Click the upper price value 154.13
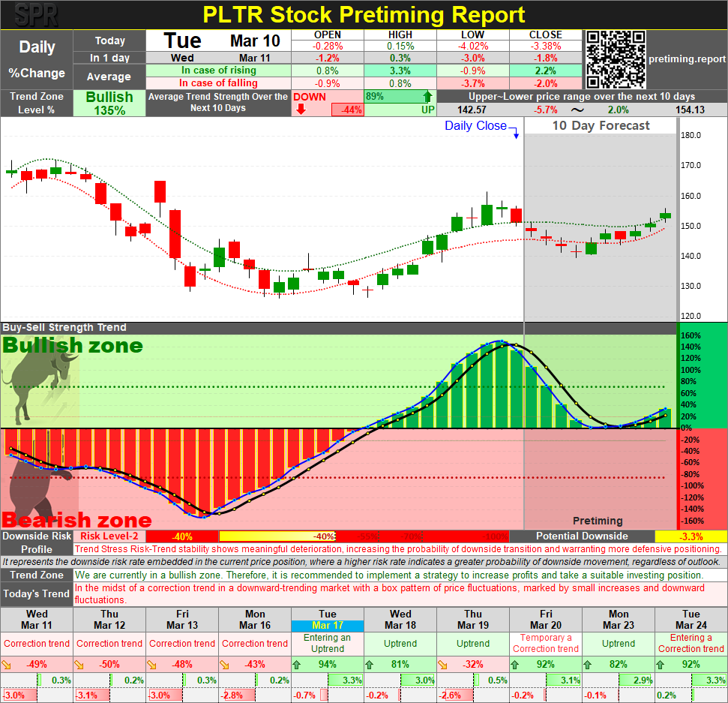 [690, 110]
